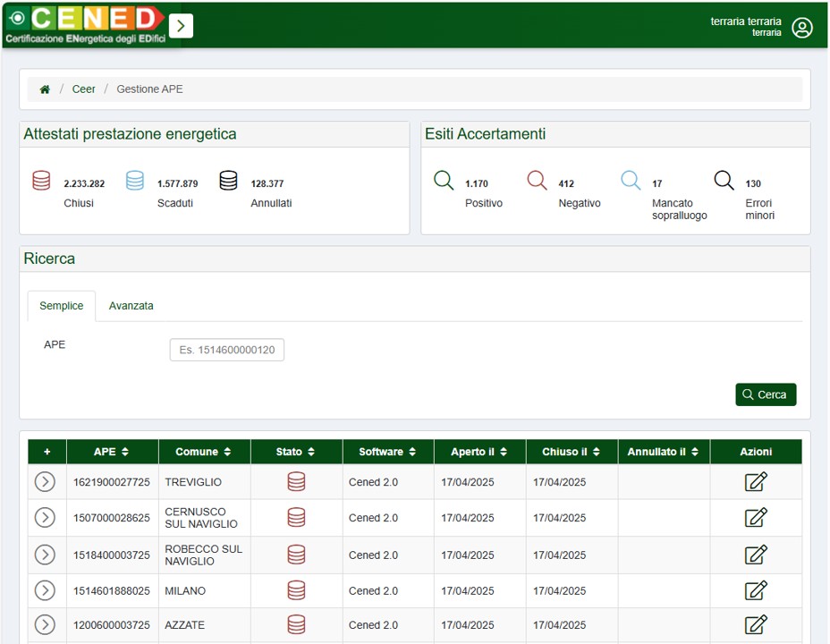Select APE number 1621900027725
The image size is (830, 644).
(x=112, y=482)
